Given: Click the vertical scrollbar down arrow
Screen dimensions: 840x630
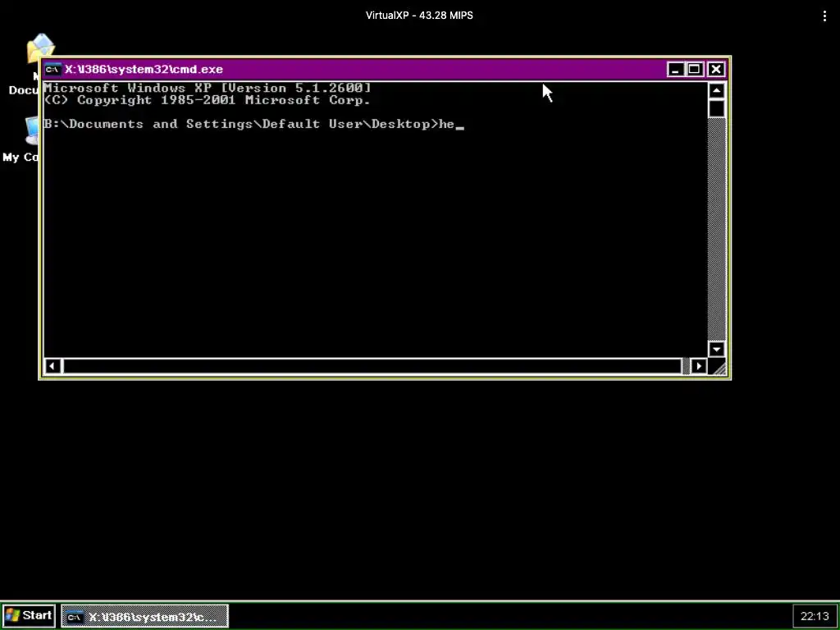Looking at the screenshot, I should click(x=716, y=349).
